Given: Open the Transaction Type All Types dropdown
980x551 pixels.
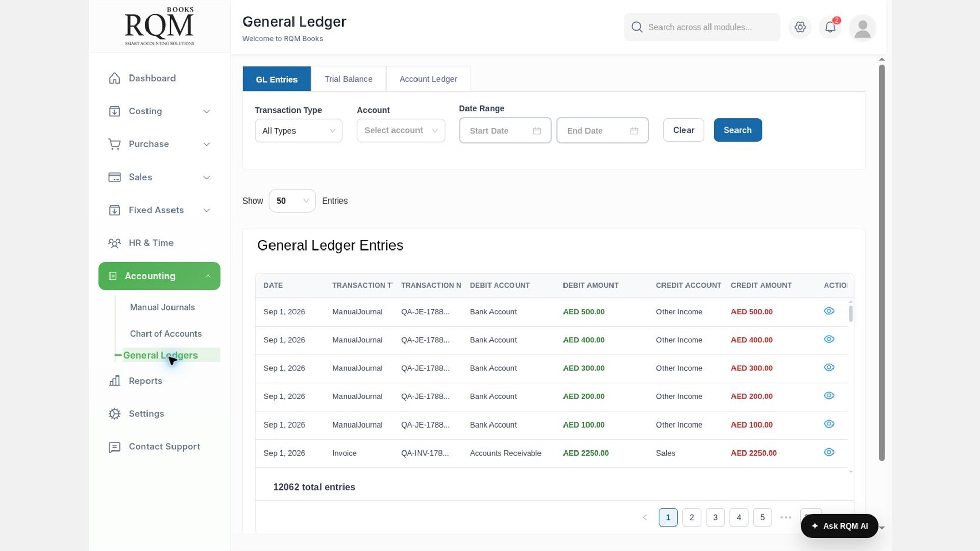Looking at the screenshot, I should coord(299,131).
